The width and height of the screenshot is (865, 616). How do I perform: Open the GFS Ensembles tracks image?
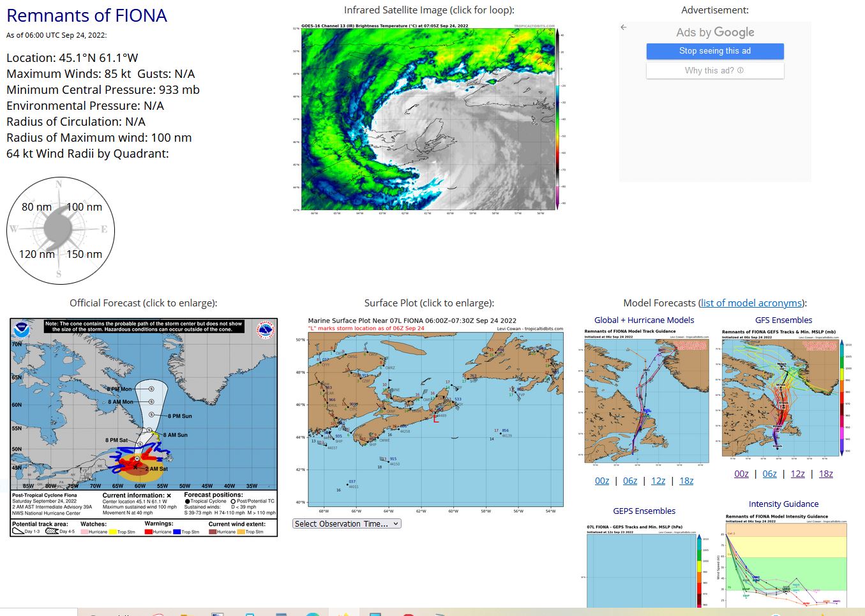tap(784, 393)
